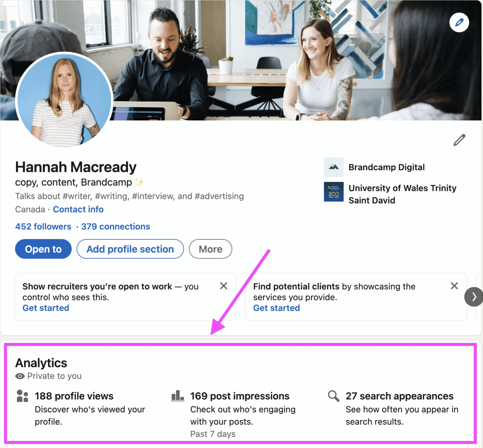This screenshot has height=448, width=483.
Task: Toggle the Open to work options
Action: 43,249
